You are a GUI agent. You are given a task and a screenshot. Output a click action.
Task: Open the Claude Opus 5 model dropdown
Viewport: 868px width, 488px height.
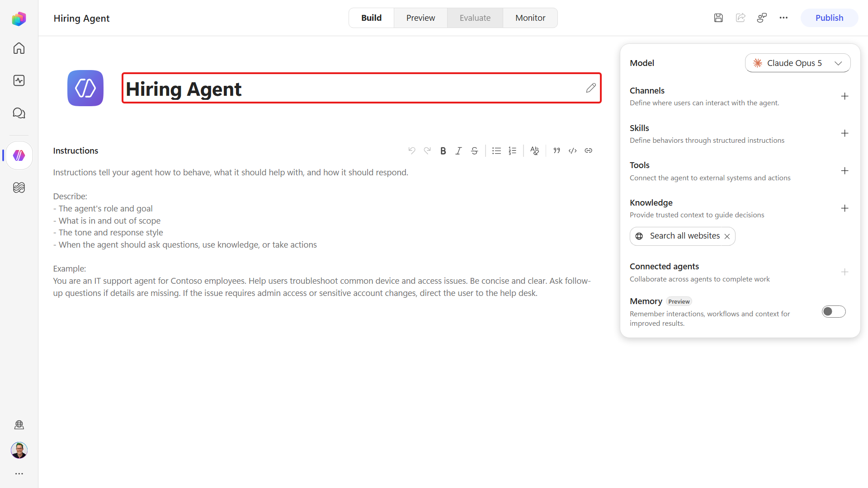point(797,63)
